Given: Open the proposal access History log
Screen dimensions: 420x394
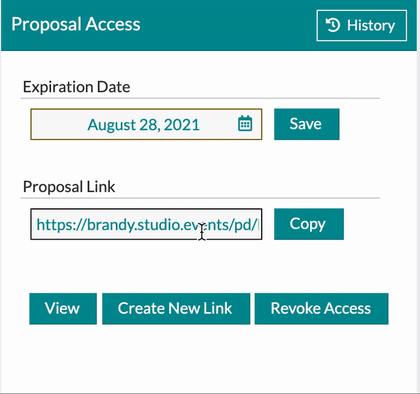Looking at the screenshot, I should (x=361, y=26).
